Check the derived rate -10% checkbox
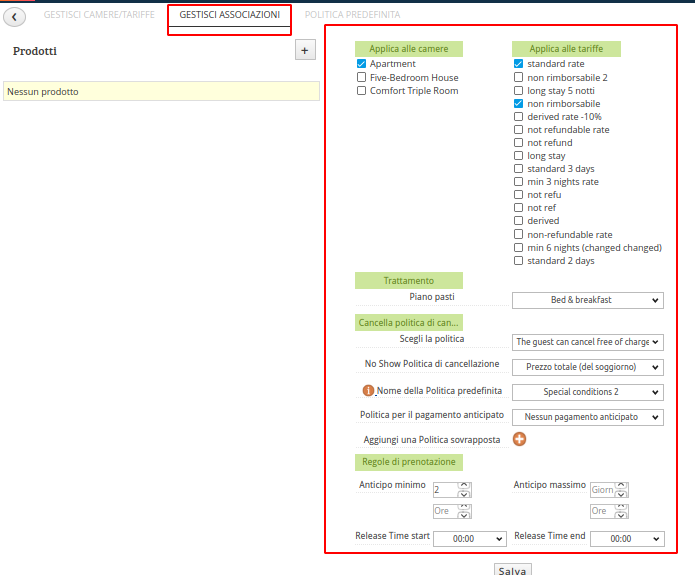Image resolution: width=695 pixels, height=575 pixels. (x=518, y=117)
